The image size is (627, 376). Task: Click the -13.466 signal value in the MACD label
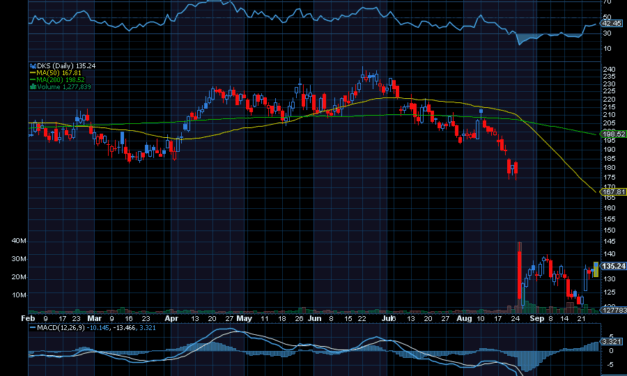pyautogui.click(x=125, y=328)
